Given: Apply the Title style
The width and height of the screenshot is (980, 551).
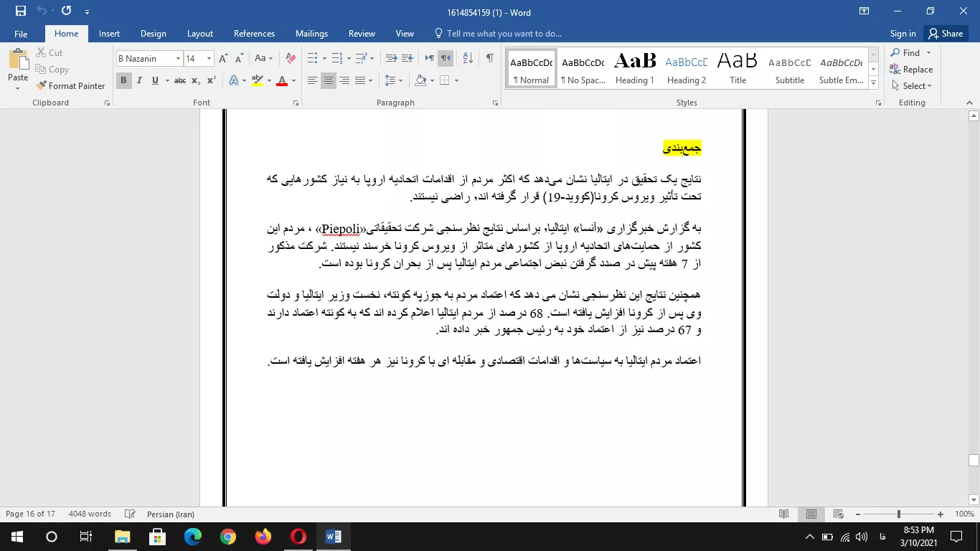Looking at the screenshot, I should point(738,67).
